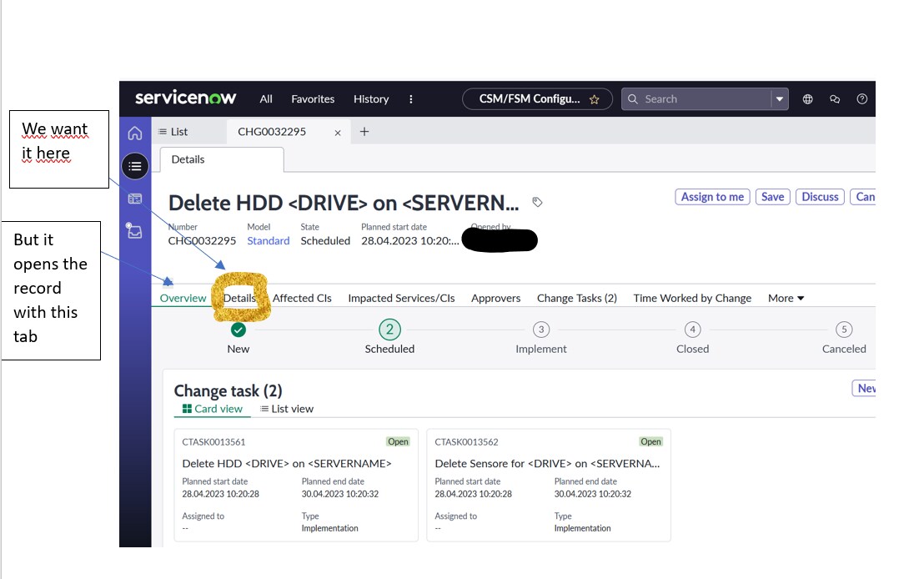The height and width of the screenshot is (579, 924).
Task: Open the search dropdown arrow
Action: 780,98
